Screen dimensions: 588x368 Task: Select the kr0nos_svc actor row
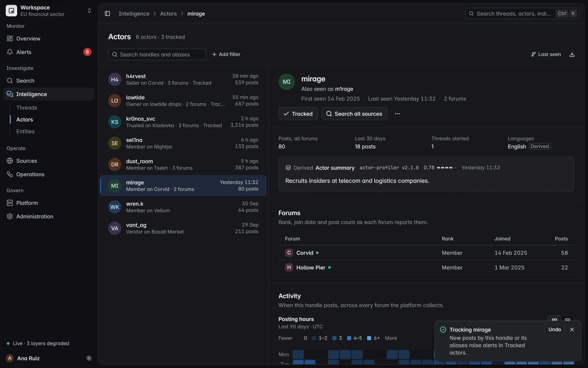coord(183,122)
